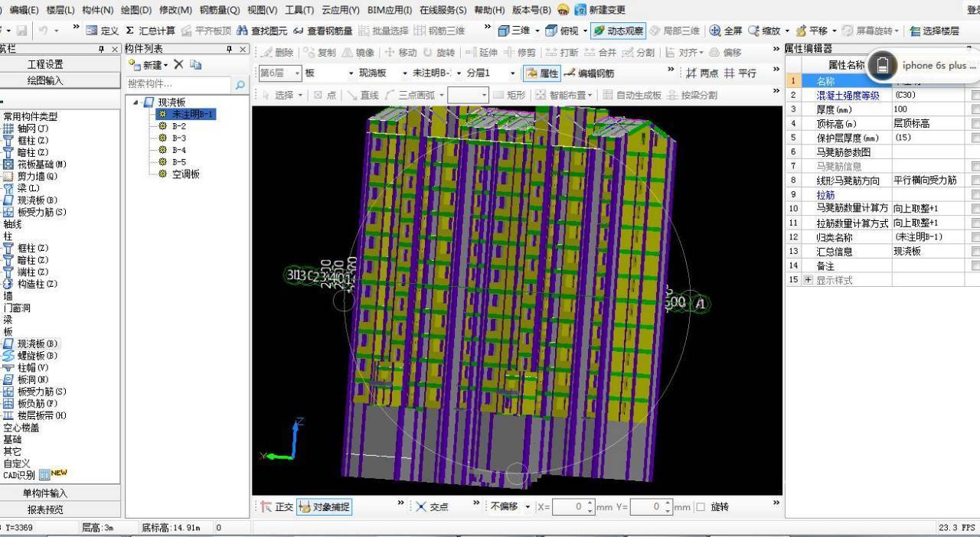Tick checkbox on 混凝土强度等级 row
Screen dimensions: 980x537
pos(975,96)
